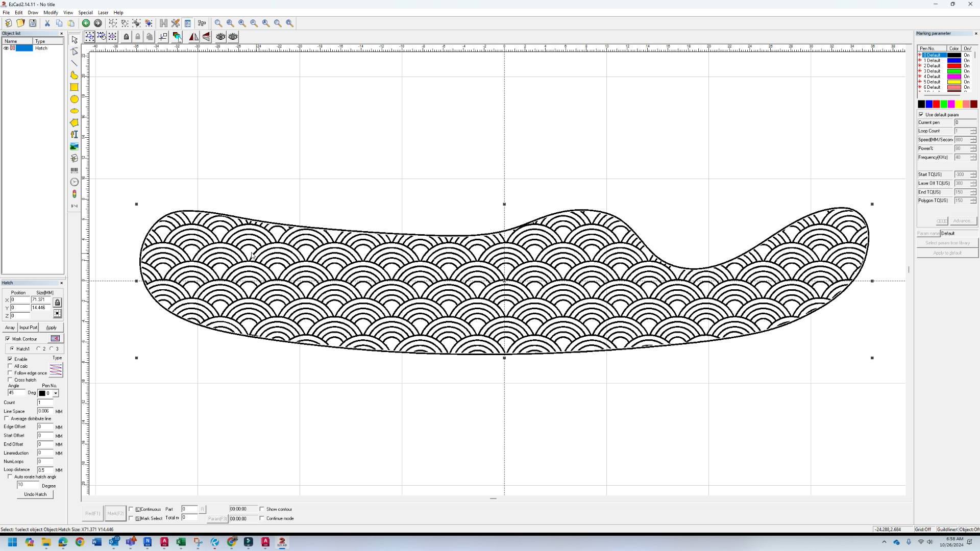Toggle the size aspect lock padlock in Hatch panel
Viewport: 980px width, 551px height.
(x=57, y=303)
